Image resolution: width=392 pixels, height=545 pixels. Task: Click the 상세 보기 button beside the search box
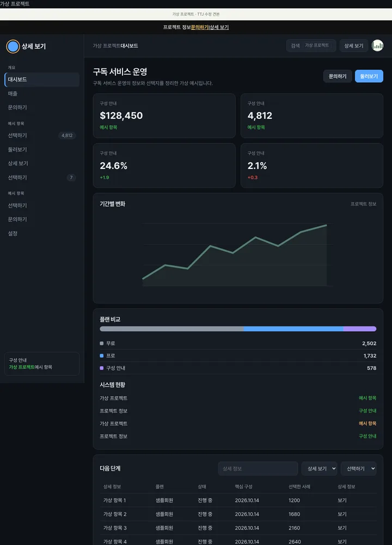354,46
